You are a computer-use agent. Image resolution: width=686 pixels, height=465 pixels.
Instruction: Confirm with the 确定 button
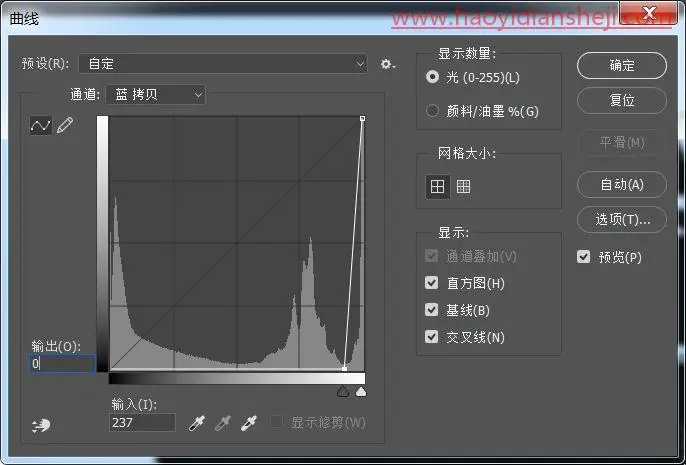click(x=622, y=66)
